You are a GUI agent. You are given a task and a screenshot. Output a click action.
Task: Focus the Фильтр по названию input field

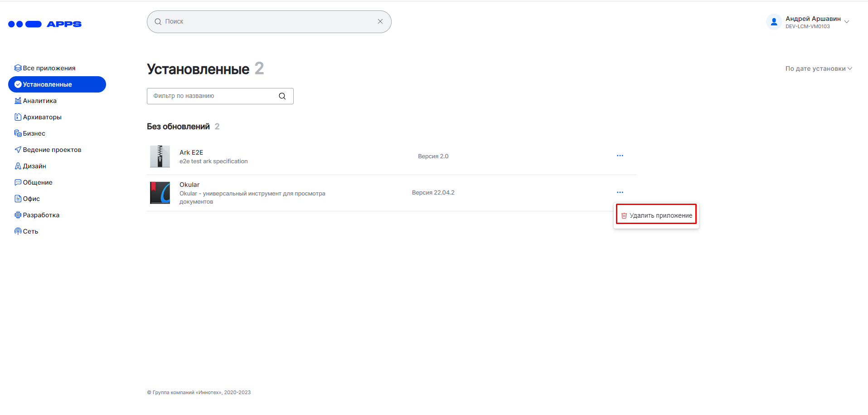click(213, 96)
